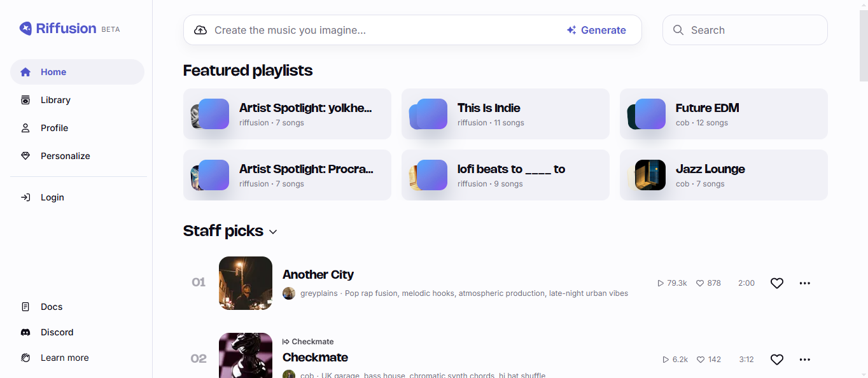Image resolution: width=868 pixels, height=378 pixels.
Task: Click the 142 likes count heart
Action: (701, 360)
